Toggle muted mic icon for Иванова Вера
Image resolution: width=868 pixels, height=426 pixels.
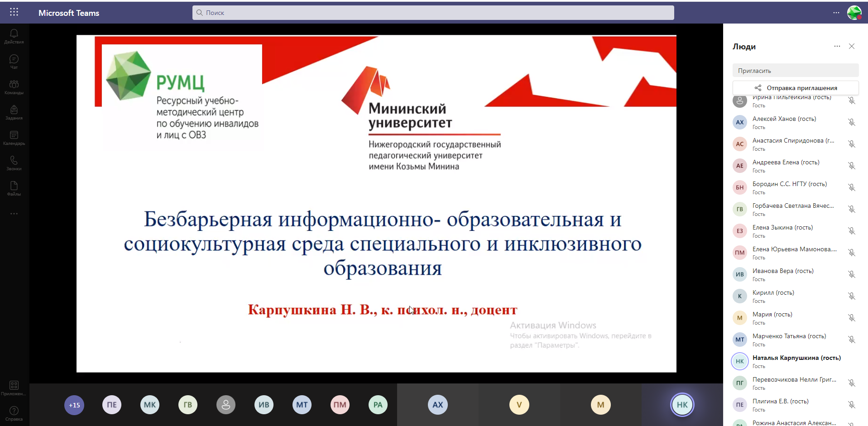(x=851, y=274)
